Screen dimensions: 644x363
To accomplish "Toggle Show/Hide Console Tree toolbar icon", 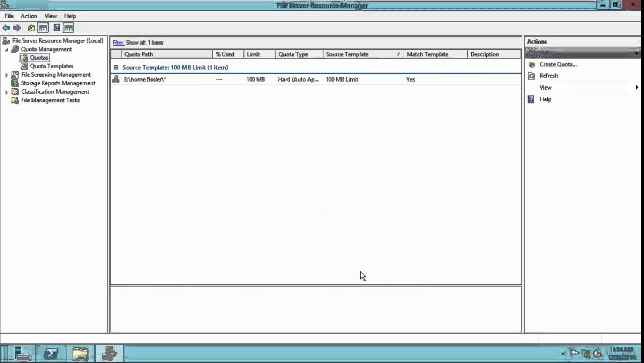I will (x=43, y=28).
